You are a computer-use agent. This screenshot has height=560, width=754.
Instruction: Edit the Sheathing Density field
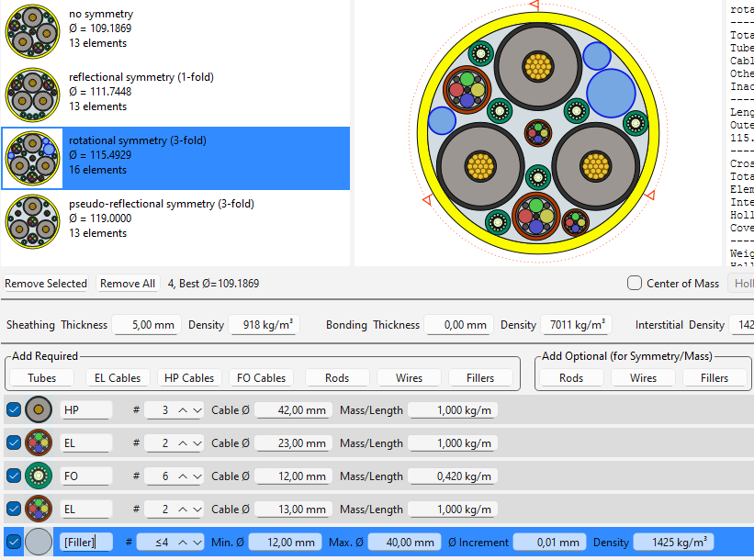point(264,325)
